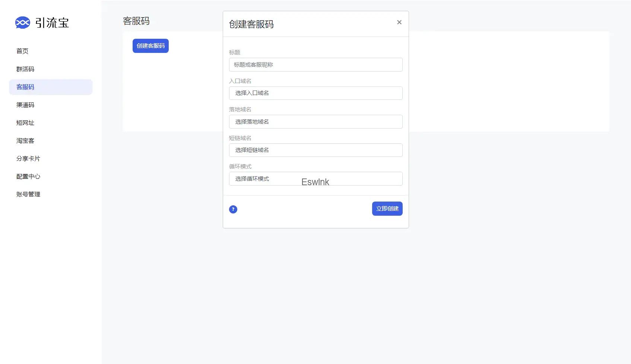Click the 标题或客服昵称 input field
Screen dimensions: 631x364
point(315,65)
